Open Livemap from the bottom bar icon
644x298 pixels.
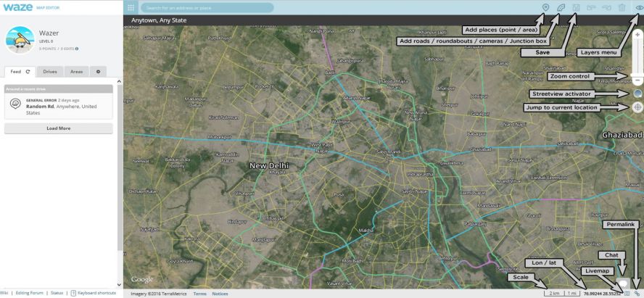[x=627, y=294]
